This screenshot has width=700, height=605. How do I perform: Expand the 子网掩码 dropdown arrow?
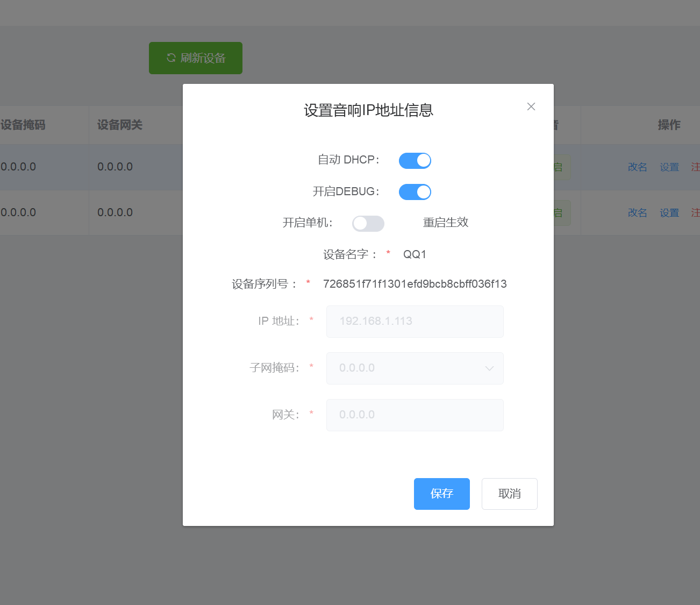[489, 368]
